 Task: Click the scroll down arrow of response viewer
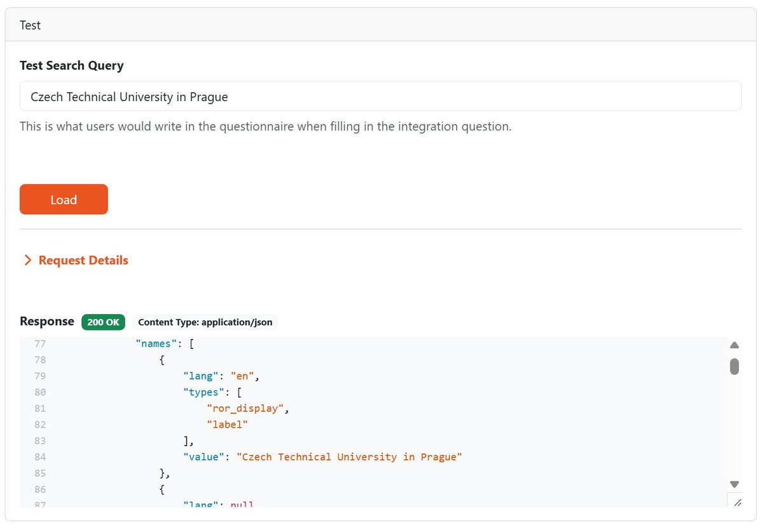(x=734, y=484)
